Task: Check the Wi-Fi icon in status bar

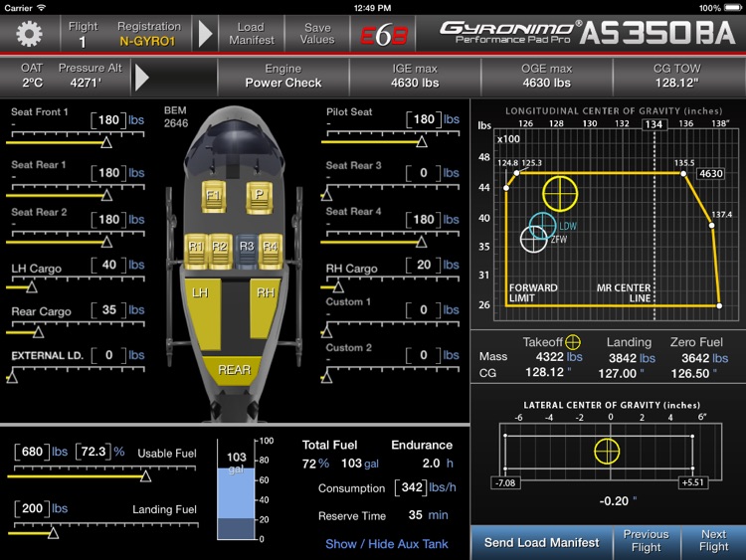Action: (42, 8)
